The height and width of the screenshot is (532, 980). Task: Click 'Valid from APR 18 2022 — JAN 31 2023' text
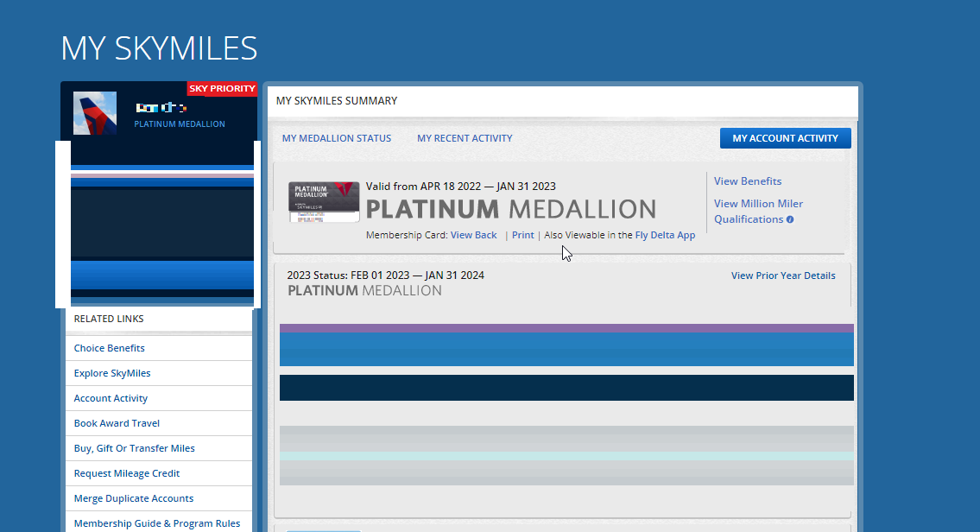pyautogui.click(x=460, y=187)
